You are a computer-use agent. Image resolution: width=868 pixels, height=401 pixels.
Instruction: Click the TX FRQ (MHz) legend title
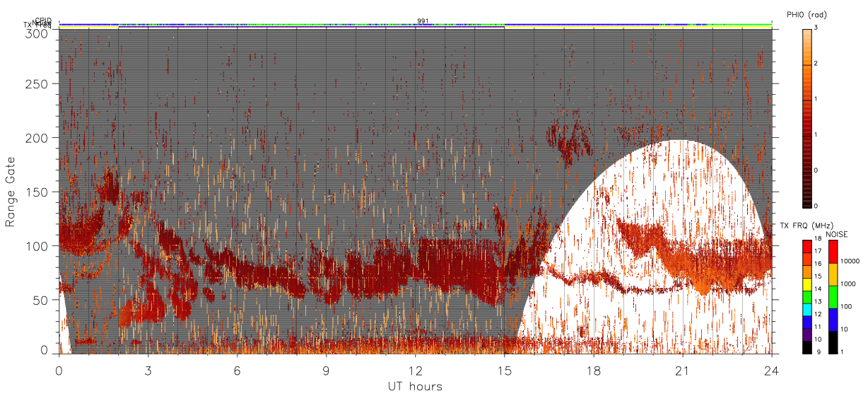coord(807,225)
